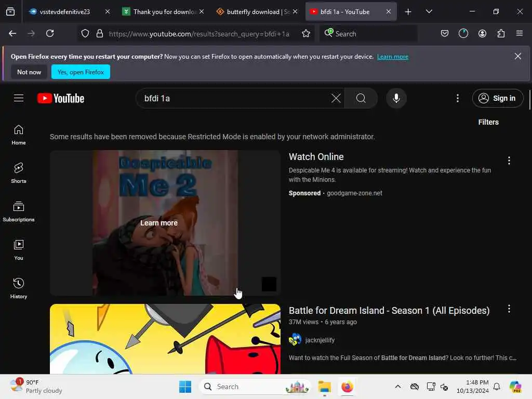Image resolution: width=532 pixels, height=399 pixels.
Task: Open the Firefox account icon
Action: (482, 33)
